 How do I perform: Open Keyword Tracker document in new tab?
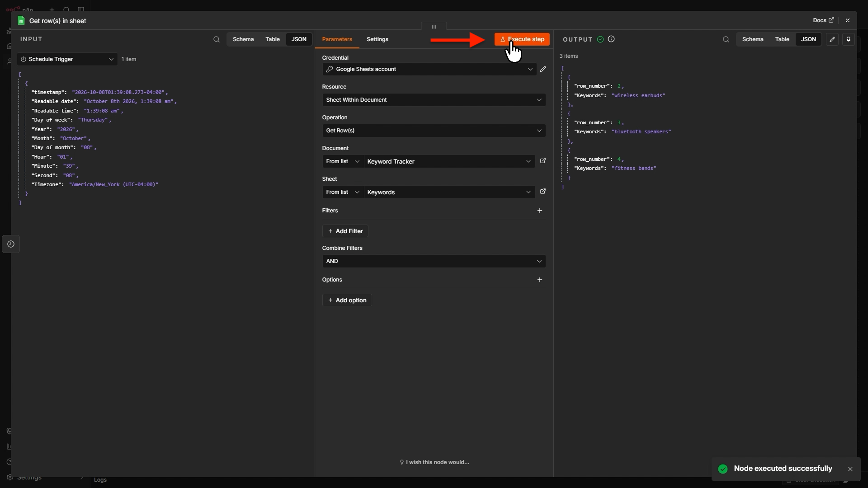543,161
